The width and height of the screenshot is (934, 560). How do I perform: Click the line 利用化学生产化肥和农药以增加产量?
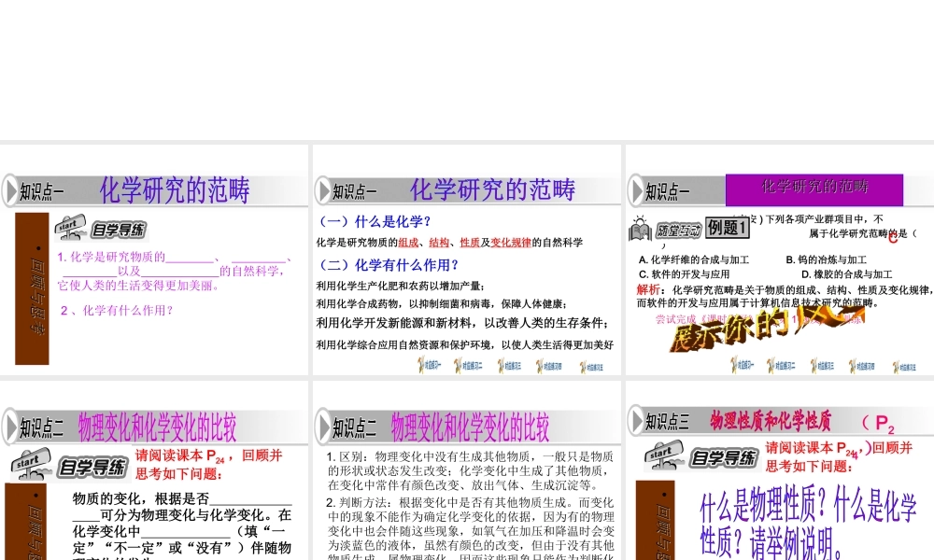pyautogui.click(x=401, y=286)
